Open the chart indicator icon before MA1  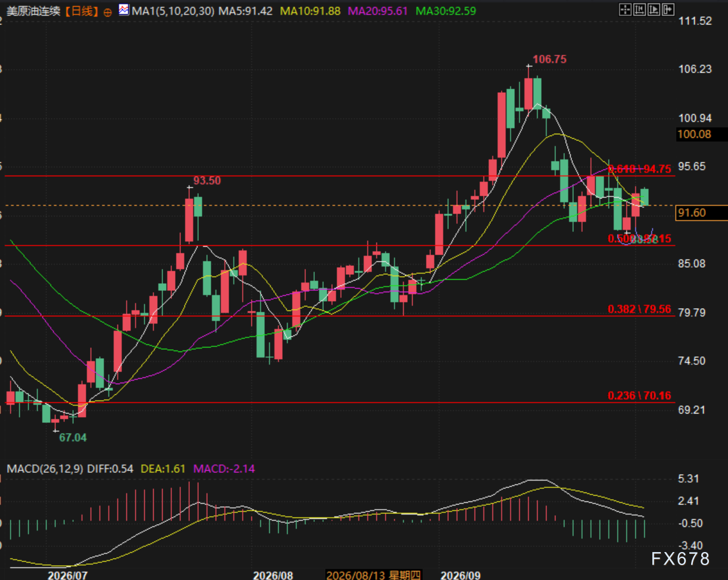pyautogui.click(x=124, y=10)
